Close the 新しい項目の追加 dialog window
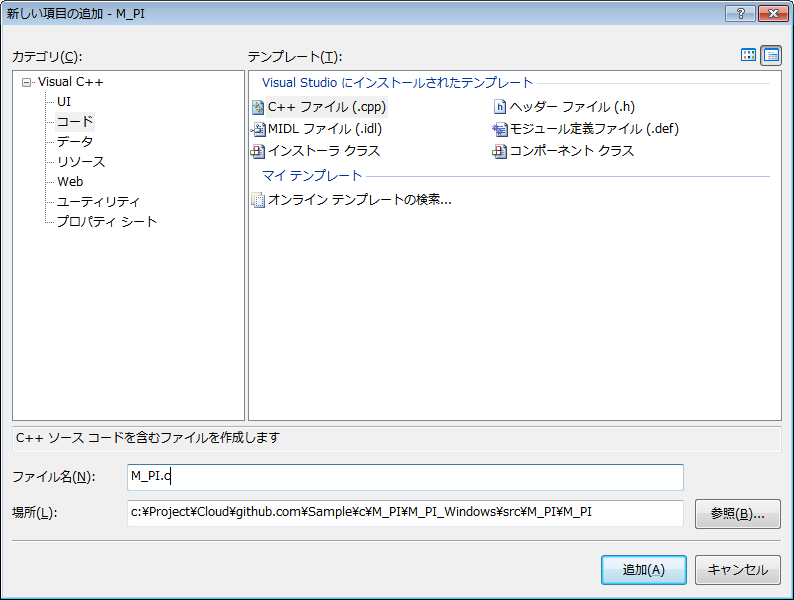The width and height of the screenshot is (794, 600). pos(773,14)
